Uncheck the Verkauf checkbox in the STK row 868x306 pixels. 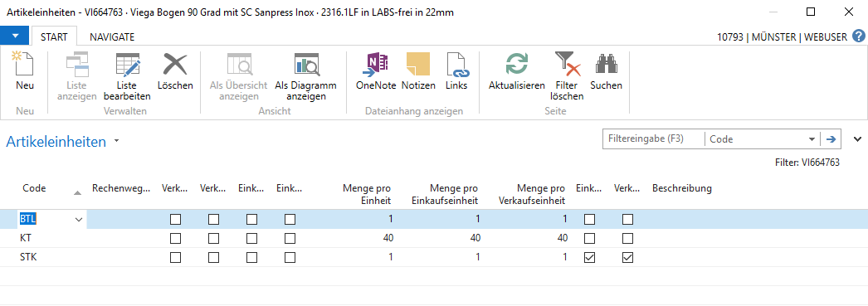pos(627,257)
